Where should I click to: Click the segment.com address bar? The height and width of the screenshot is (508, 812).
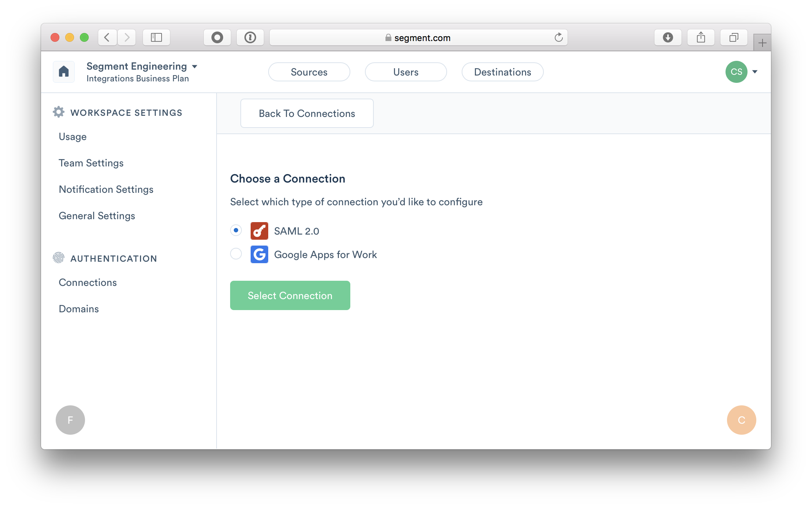pos(418,37)
